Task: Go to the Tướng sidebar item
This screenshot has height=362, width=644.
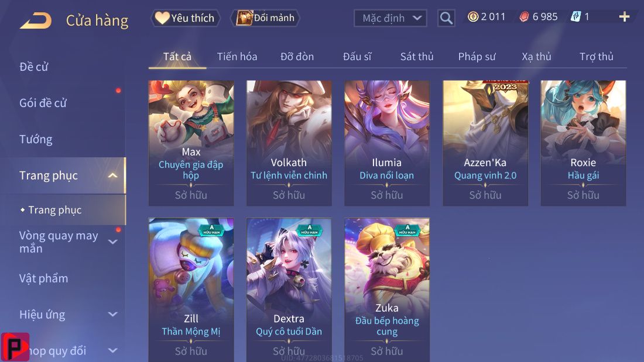Action: tap(36, 140)
